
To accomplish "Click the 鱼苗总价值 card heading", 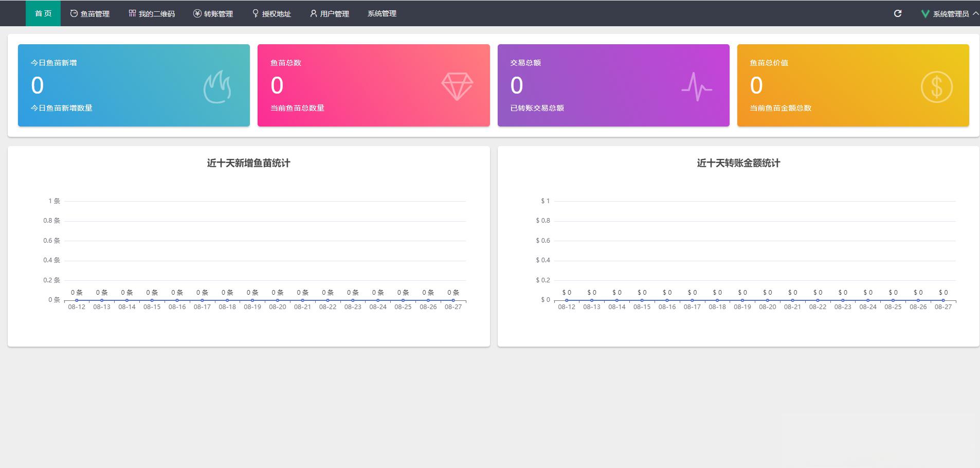I will (x=769, y=63).
